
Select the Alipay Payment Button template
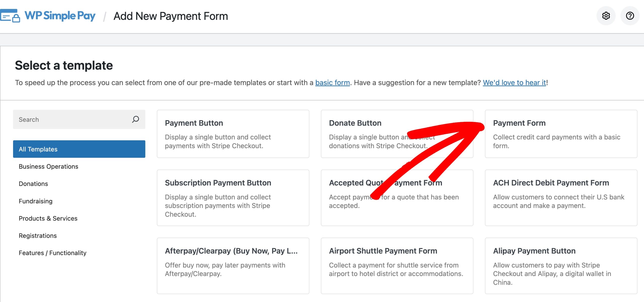coord(561,266)
